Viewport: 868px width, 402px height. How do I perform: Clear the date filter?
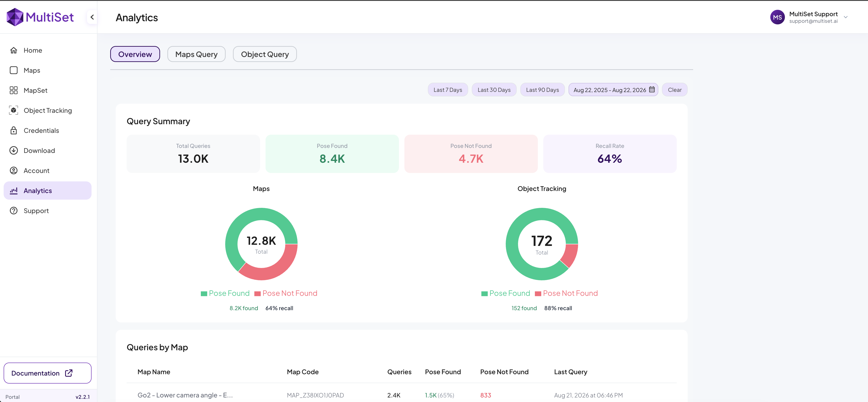point(675,90)
